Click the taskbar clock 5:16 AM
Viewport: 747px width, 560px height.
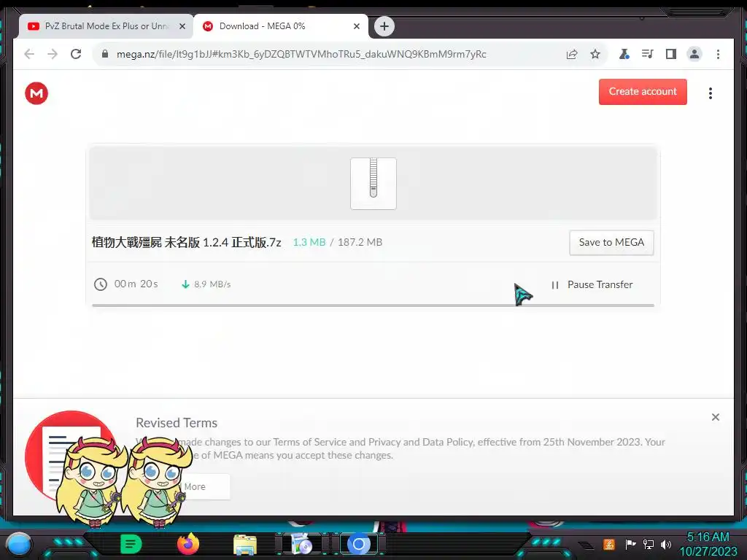pyautogui.click(x=708, y=537)
